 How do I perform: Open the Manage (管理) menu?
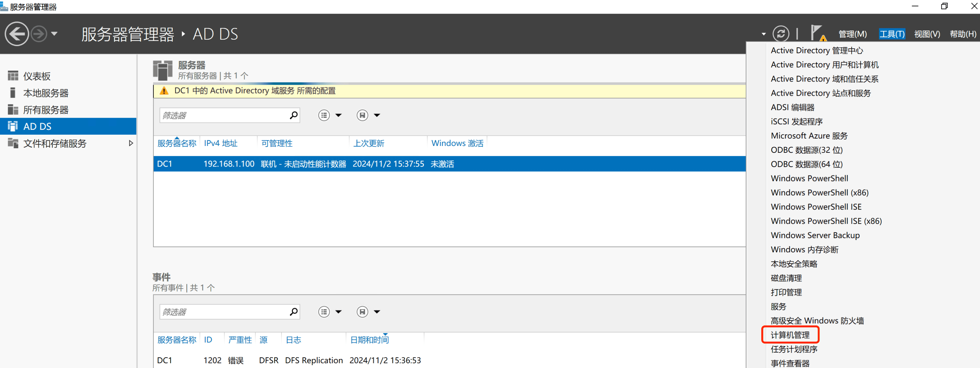(x=852, y=34)
